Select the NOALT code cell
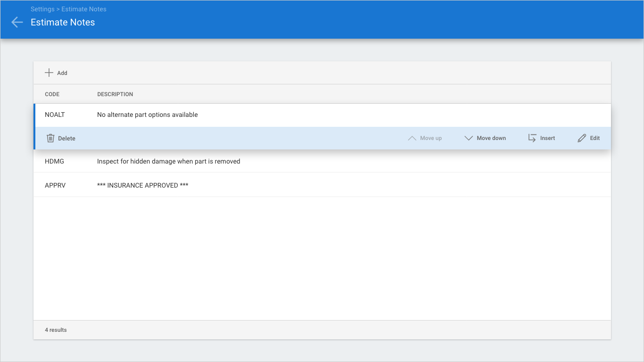644x362 pixels. click(x=55, y=115)
